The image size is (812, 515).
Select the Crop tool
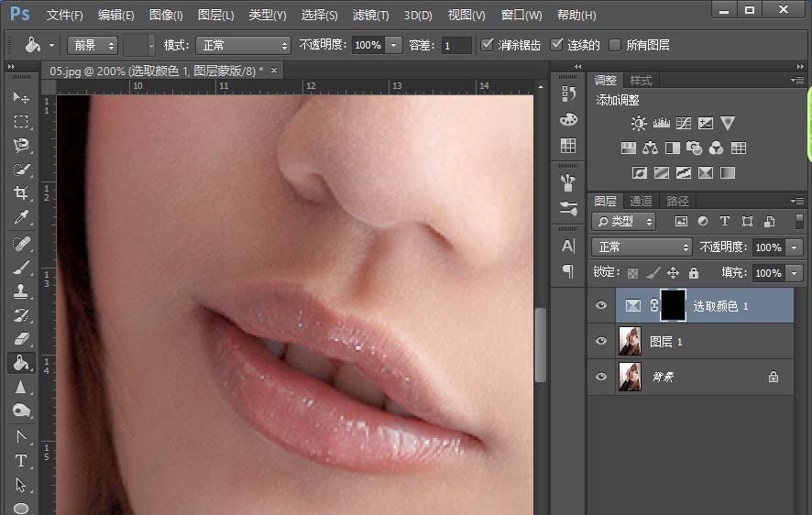point(20,193)
